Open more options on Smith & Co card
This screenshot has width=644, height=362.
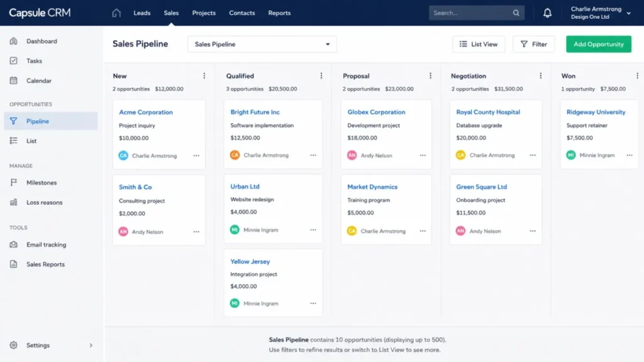[196, 232]
